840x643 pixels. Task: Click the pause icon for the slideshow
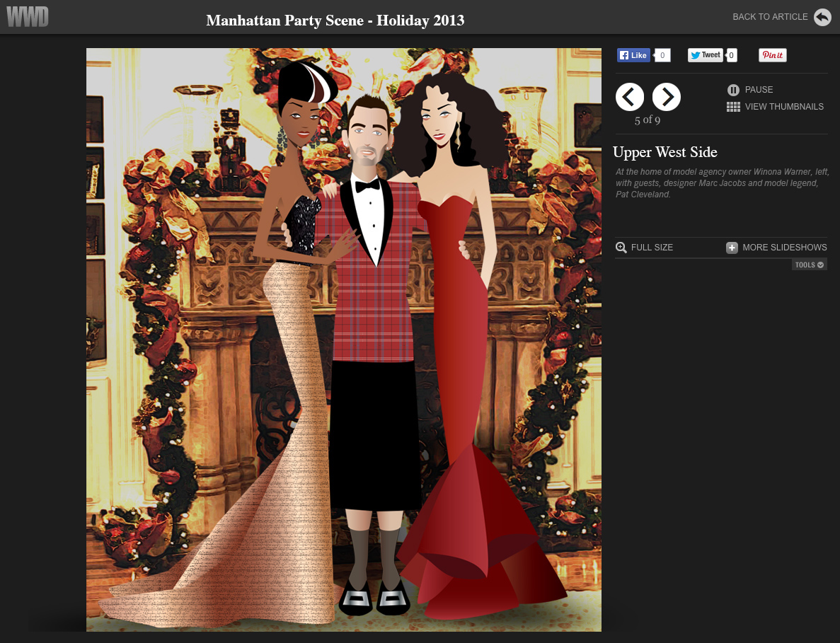pos(733,90)
